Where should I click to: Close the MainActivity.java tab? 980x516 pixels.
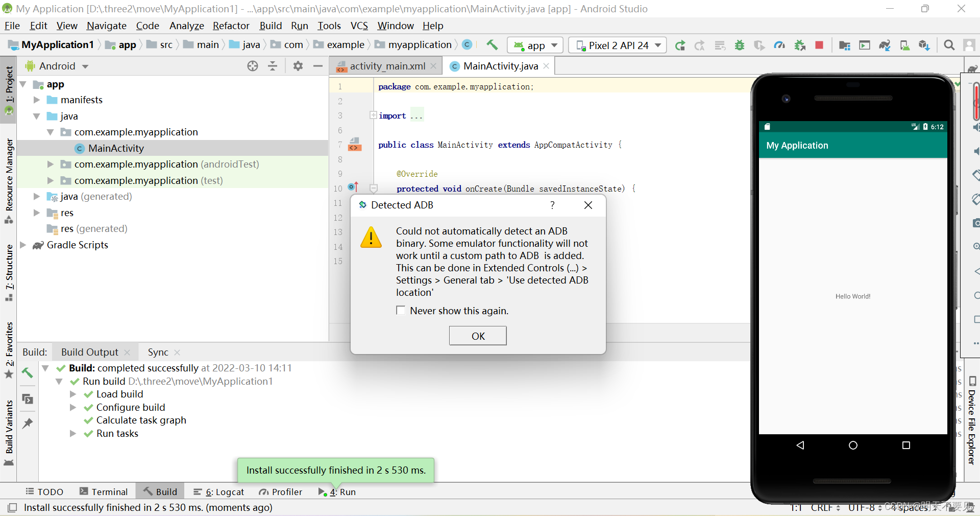point(546,66)
